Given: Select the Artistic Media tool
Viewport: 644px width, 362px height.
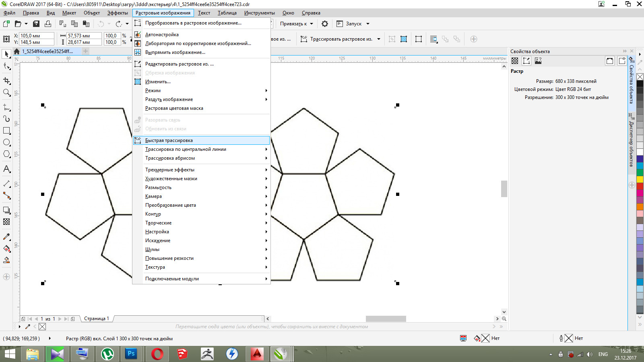Looking at the screenshot, I should 6,119.
